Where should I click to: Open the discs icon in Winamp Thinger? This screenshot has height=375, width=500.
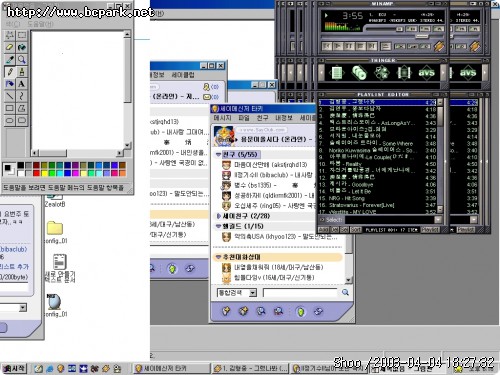[x=359, y=72]
